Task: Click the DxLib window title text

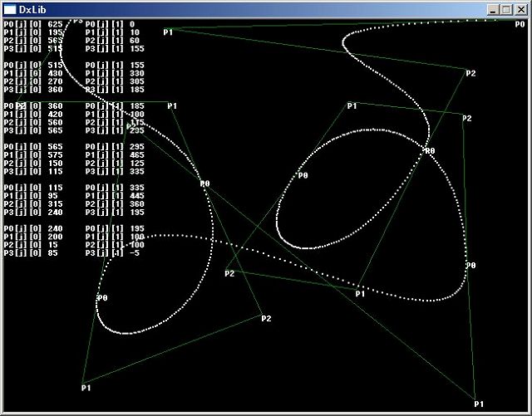Action: pyautogui.click(x=32, y=10)
